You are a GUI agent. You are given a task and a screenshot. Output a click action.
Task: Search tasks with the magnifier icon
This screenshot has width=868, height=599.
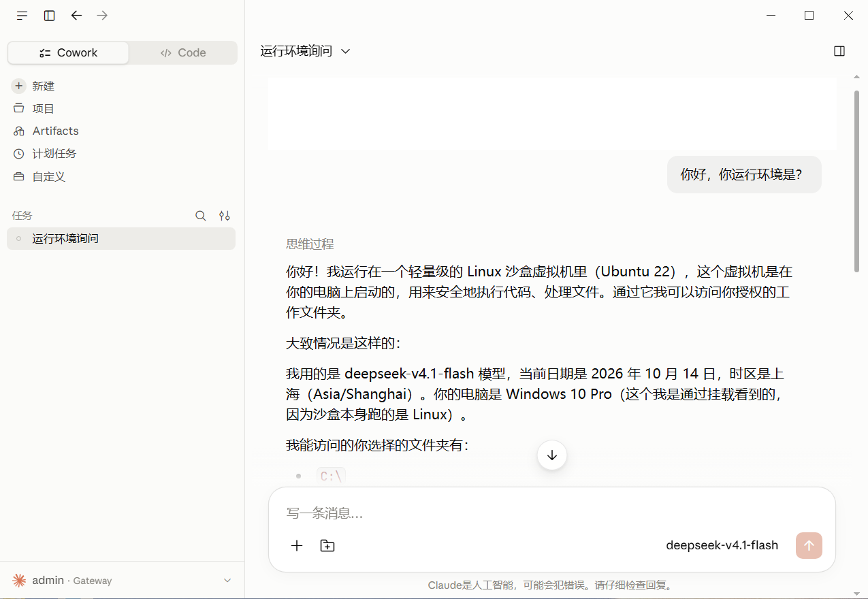[x=201, y=216]
